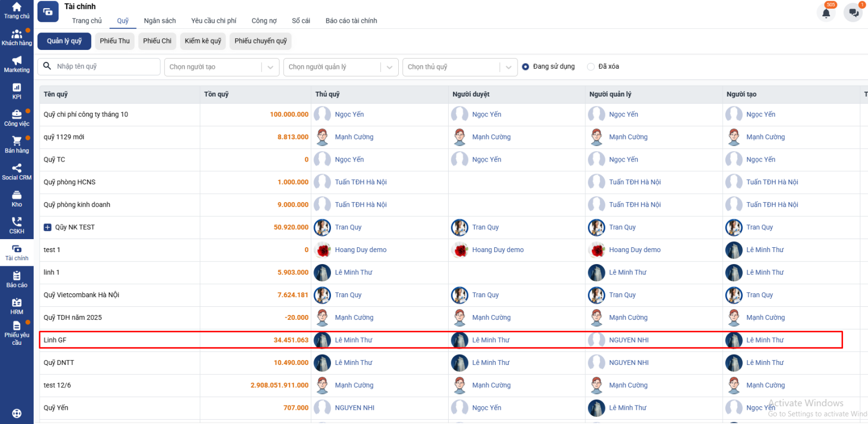Select the Đã xóa radio button
The width and height of the screenshot is (868, 424).
tap(591, 67)
